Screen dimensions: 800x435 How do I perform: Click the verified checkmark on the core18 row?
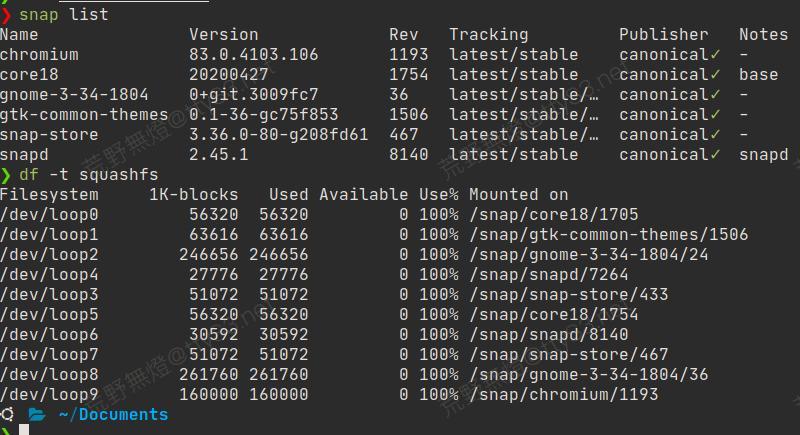(x=715, y=74)
